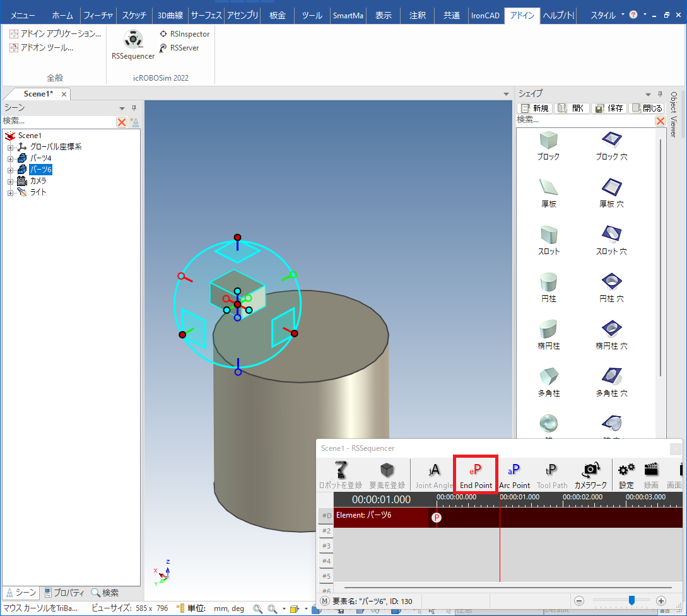Click the 録画 record icon
The image size is (687, 616).
point(651,474)
